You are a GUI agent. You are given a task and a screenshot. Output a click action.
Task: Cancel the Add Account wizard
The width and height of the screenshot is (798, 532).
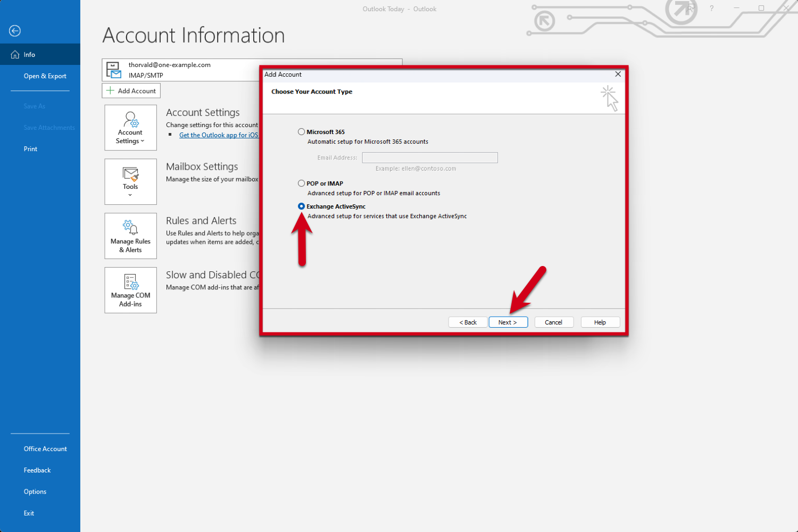click(553, 322)
